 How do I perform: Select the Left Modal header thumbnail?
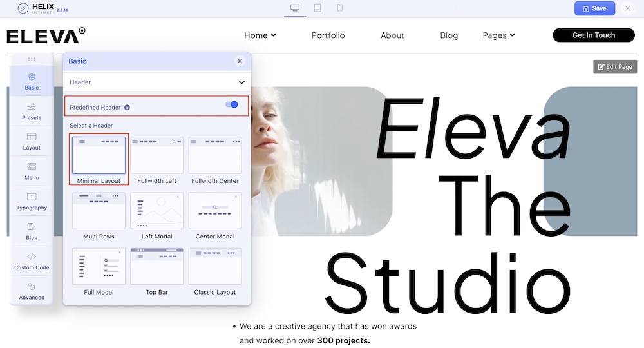157,211
